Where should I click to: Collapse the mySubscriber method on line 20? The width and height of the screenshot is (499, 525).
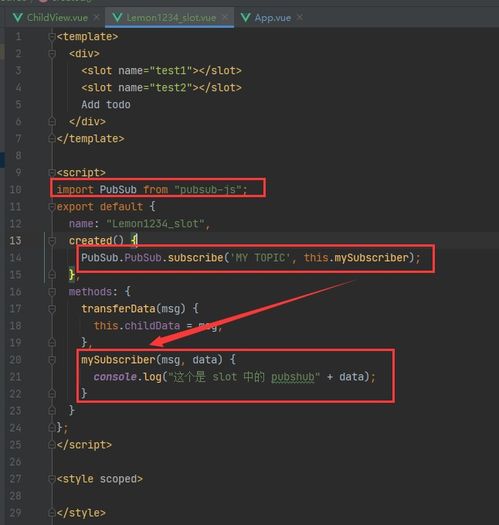(x=52, y=360)
